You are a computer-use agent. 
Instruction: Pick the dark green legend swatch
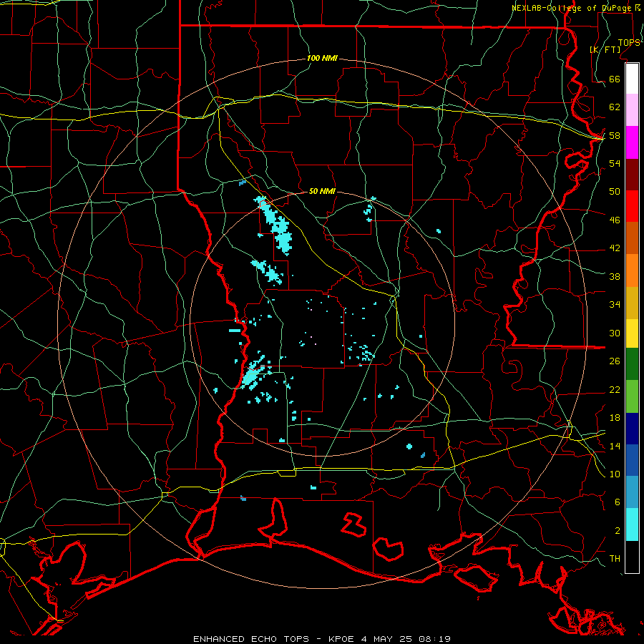pyautogui.click(x=632, y=364)
